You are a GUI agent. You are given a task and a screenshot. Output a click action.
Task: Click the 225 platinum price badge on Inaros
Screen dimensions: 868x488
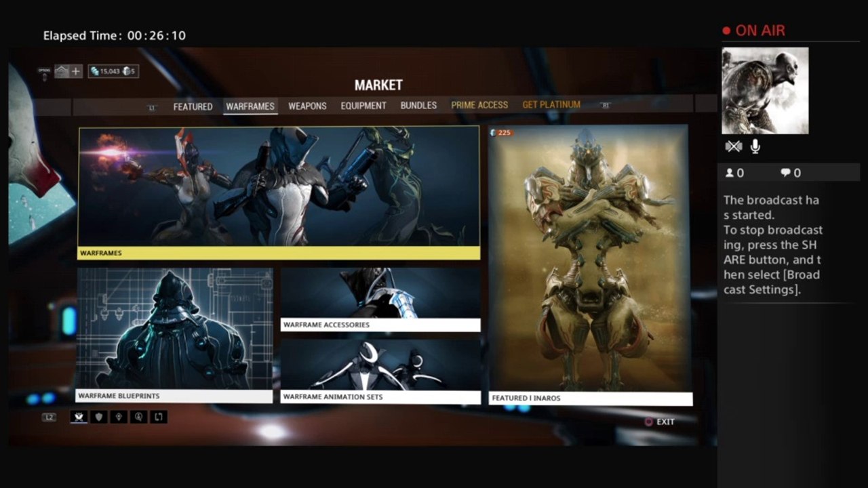[x=500, y=133]
